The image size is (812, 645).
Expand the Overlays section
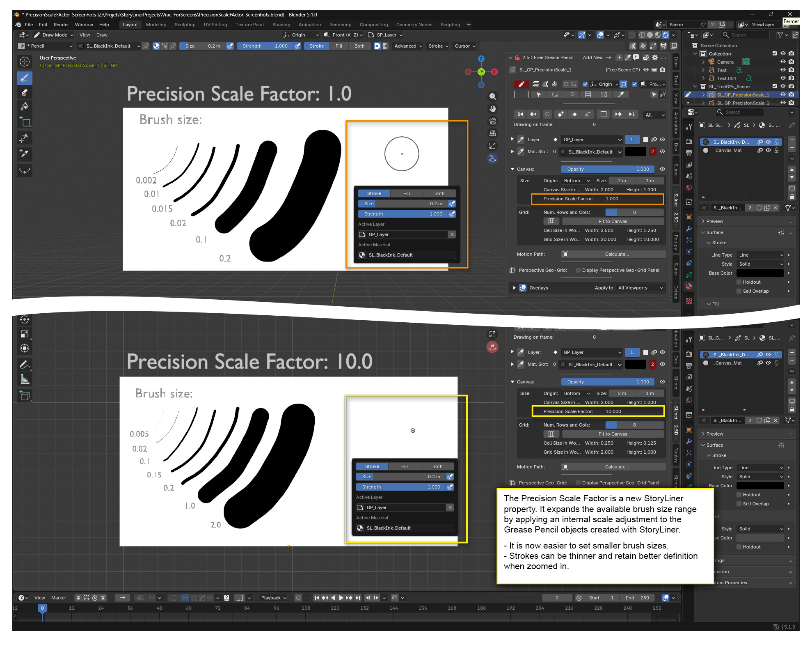coord(515,288)
